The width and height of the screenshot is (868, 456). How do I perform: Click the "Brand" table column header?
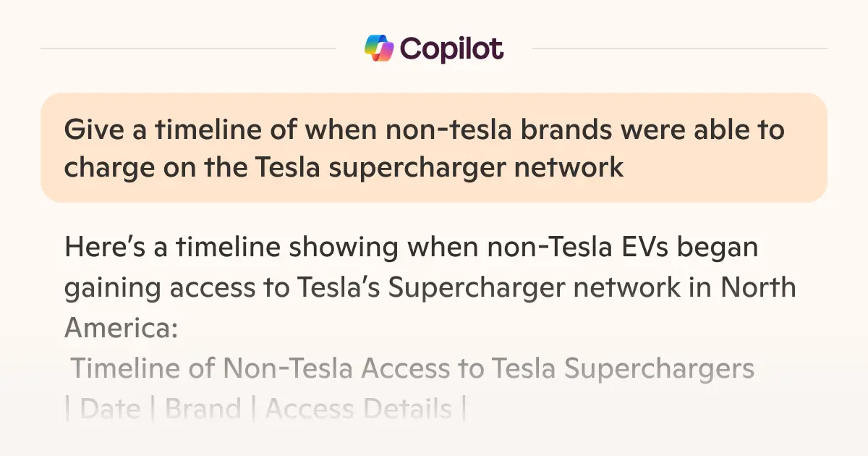(x=203, y=409)
